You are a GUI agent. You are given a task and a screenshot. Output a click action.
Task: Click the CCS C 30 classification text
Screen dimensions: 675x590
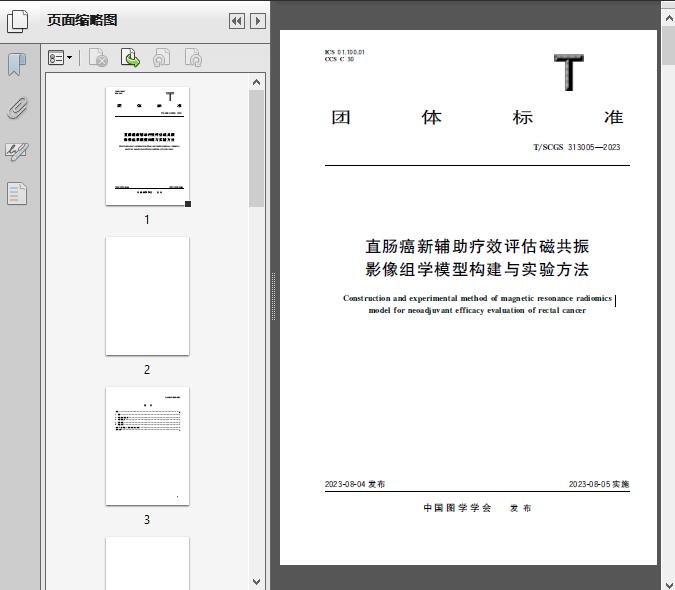(x=339, y=59)
